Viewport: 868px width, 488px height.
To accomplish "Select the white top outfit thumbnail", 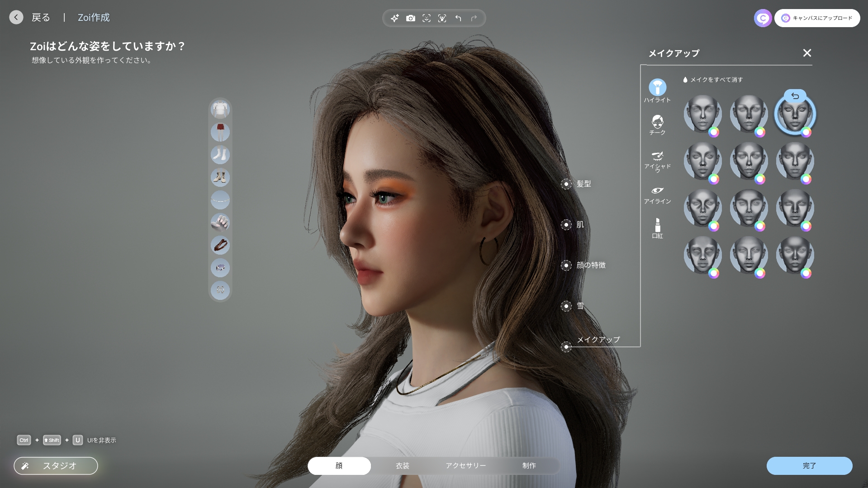I will click(220, 109).
